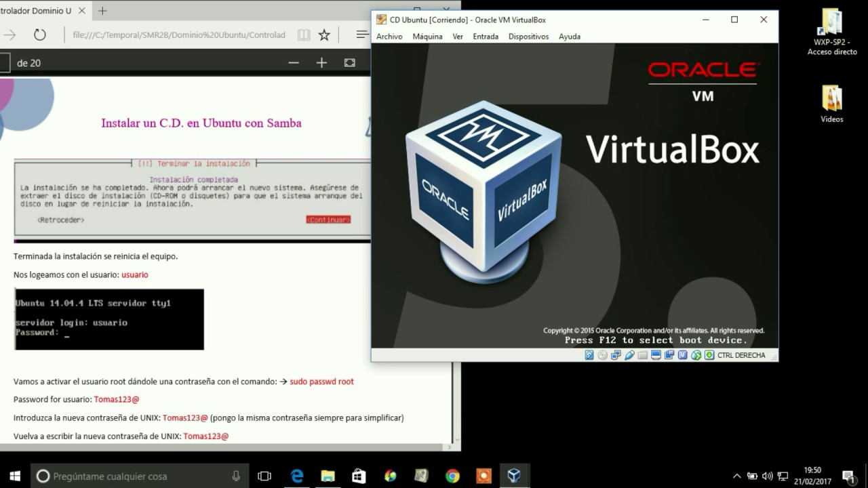
Task: Zoom out the PDF with minus button
Action: point(294,62)
